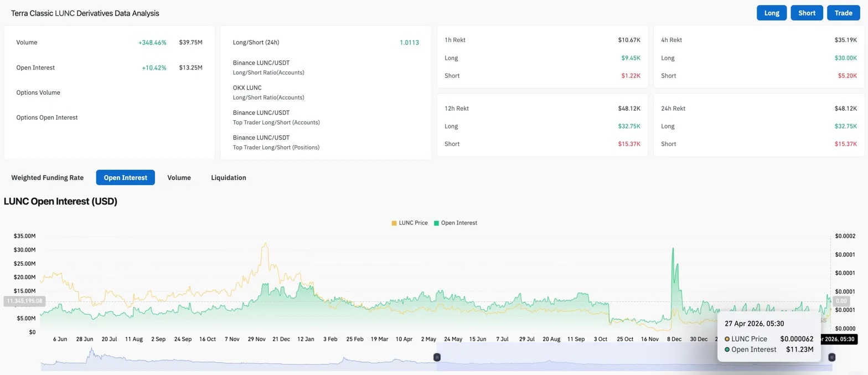The height and width of the screenshot is (375, 868).
Task: Click the Top Trader Long/Short (Accounts) row
Action: tap(276, 117)
